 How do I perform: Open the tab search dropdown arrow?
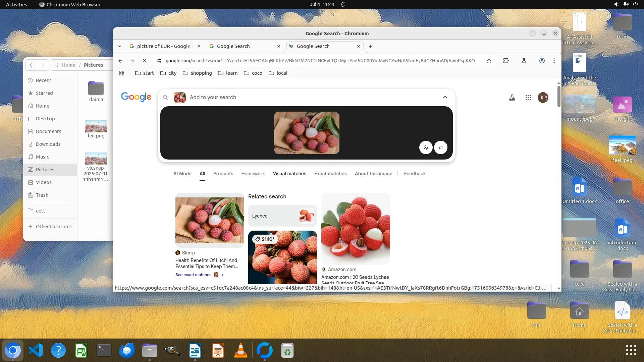click(120, 46)
